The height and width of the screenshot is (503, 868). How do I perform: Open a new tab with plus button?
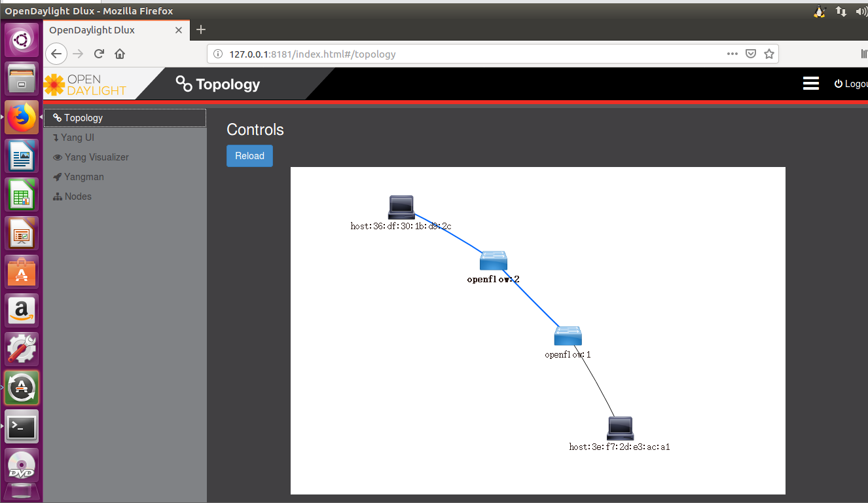pyautogui.click(x=201, y=29)
